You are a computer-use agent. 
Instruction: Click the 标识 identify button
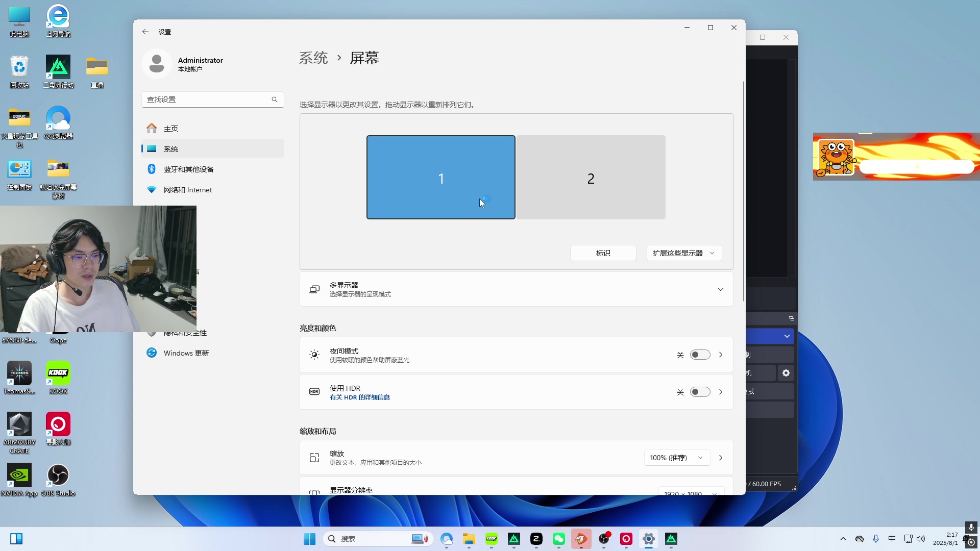coord(603,253)
